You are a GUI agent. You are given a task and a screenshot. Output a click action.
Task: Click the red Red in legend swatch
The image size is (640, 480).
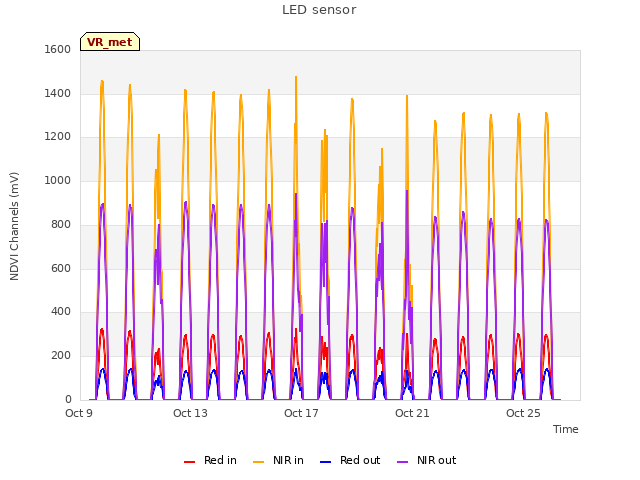[x=189, y=462]
